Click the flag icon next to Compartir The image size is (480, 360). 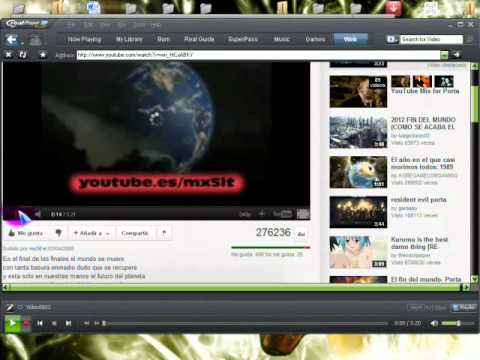(164, 233)
